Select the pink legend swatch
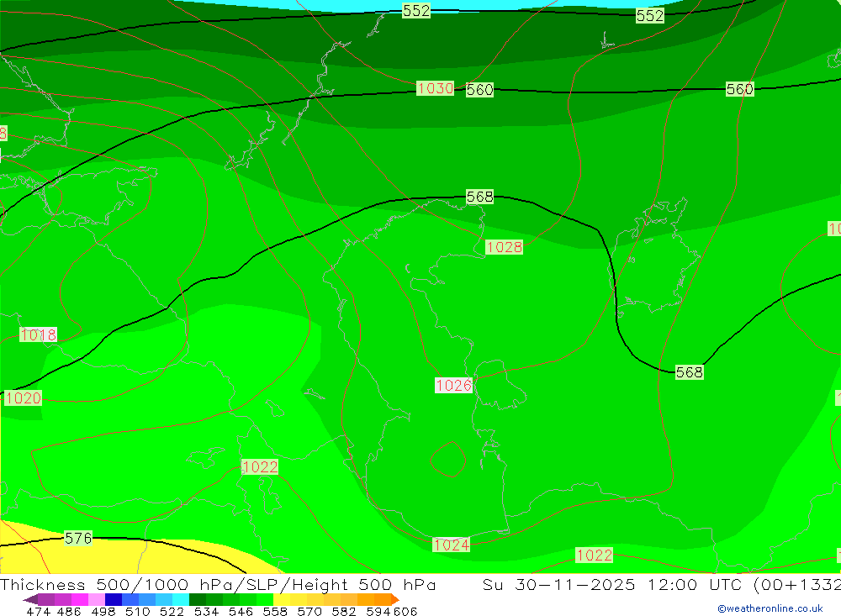Image resolution: width=841 pixels, height=616 pixels. click(x=97, y=599)
